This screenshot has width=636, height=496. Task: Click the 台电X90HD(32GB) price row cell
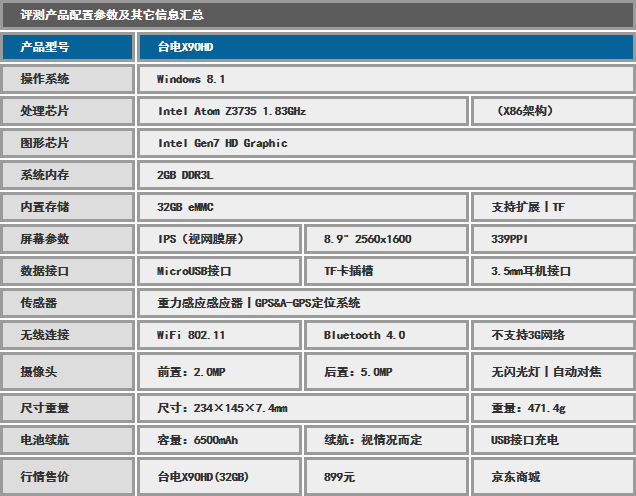click(219, 477)
